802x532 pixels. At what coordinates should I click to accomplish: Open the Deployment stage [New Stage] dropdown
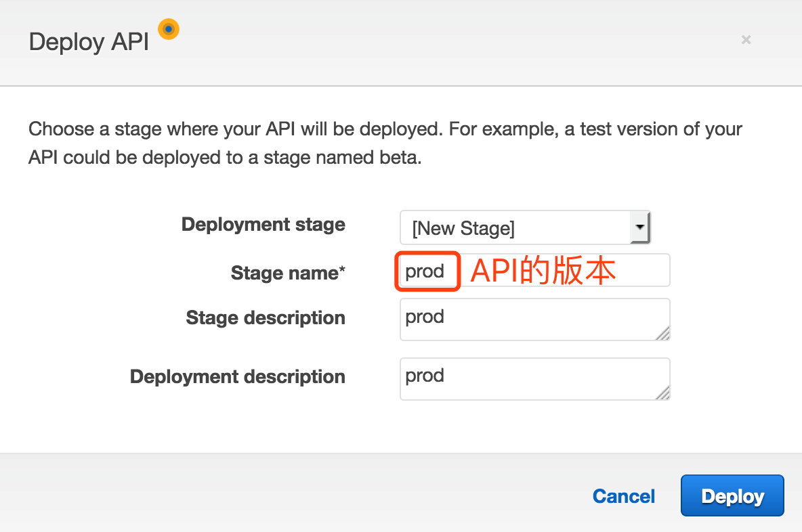[x=515, y=228]
